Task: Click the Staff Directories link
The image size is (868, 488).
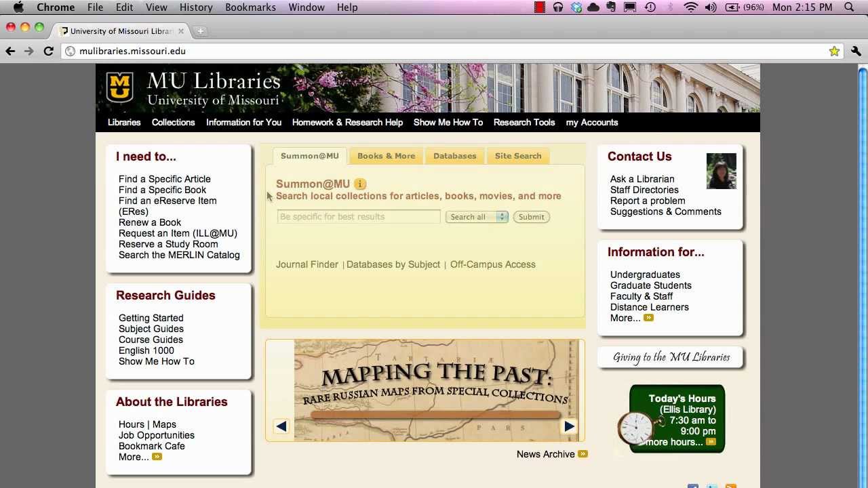Action: click(644, 190)
